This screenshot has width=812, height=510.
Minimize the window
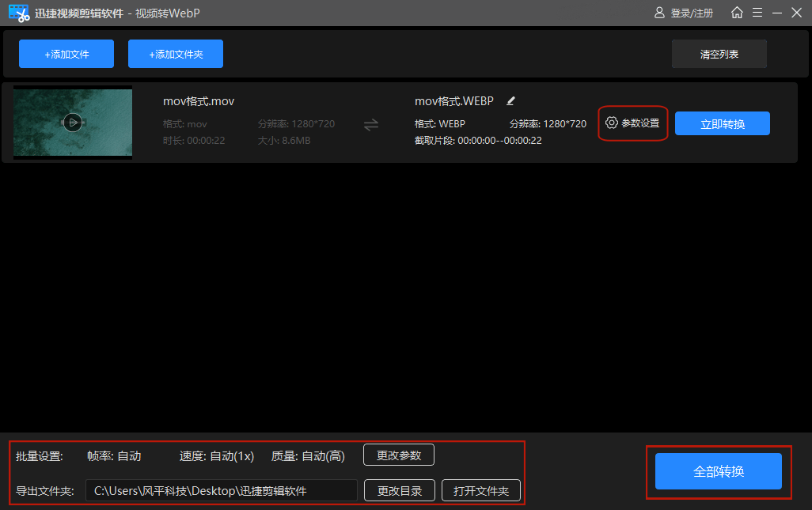[777, 13]
